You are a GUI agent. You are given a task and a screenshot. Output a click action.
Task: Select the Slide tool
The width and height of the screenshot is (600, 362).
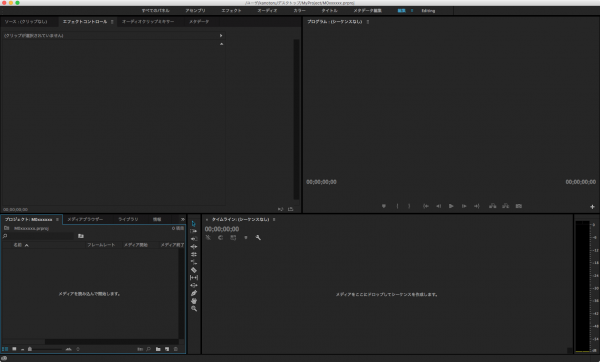point(194,285)
